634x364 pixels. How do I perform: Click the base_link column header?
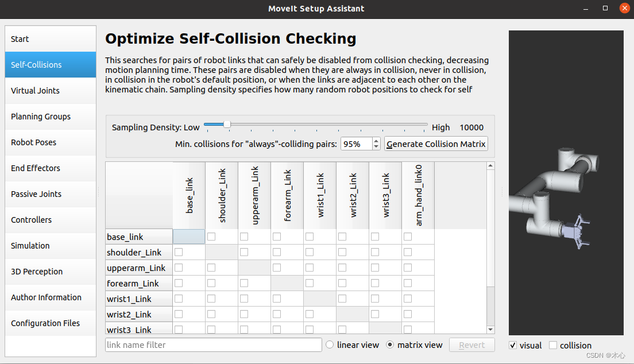(189, 195)
